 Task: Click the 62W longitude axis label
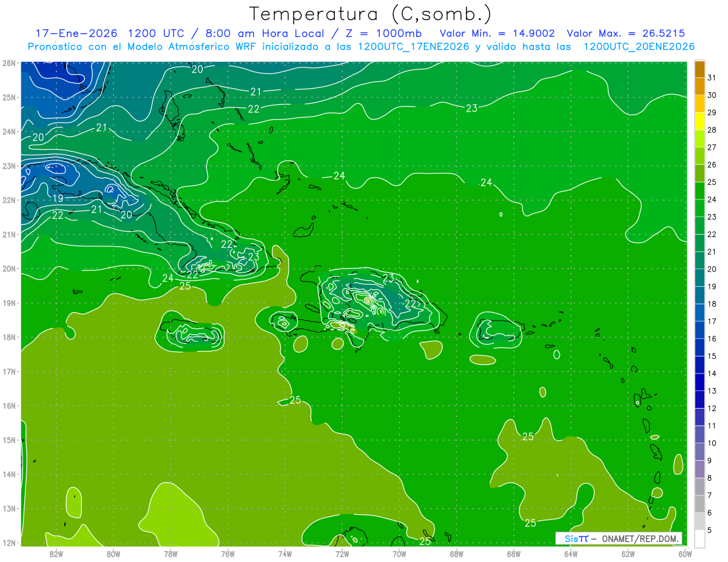(x=628, y=554)
